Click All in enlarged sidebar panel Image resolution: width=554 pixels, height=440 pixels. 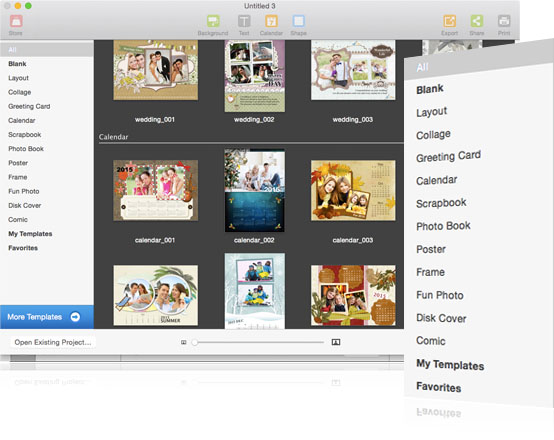pos(422,67)
